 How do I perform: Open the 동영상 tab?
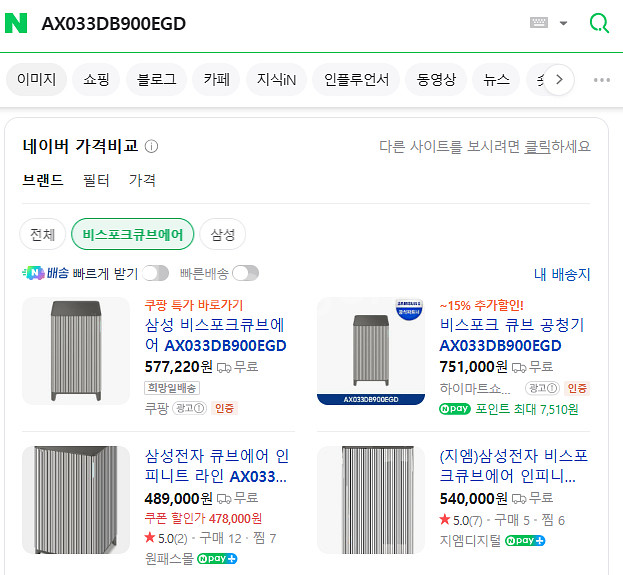tap(436, 79)
